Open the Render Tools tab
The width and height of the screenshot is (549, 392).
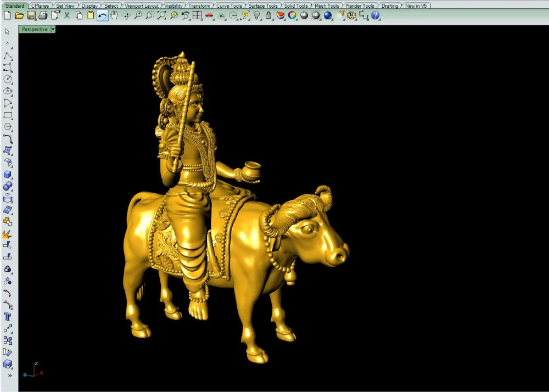[x=360, y=5]
